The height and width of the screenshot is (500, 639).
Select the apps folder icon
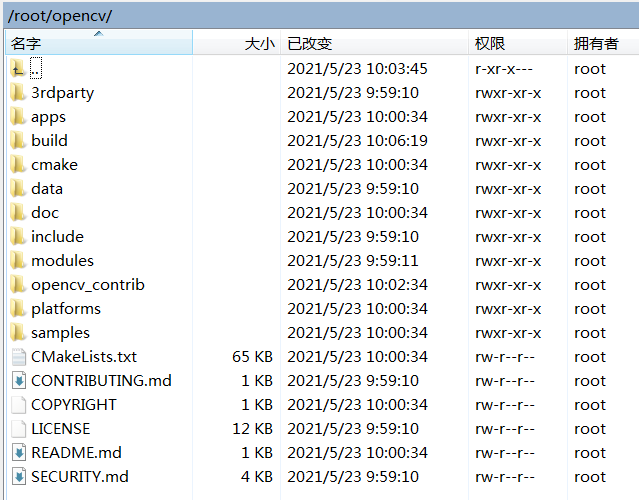point(18,117)
